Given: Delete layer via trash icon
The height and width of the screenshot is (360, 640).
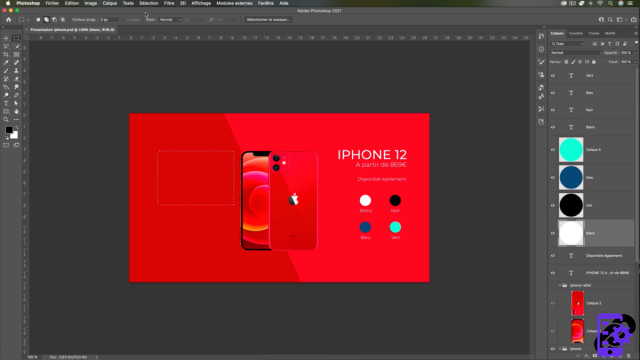Looking at the screenshot, I should coord(629,356).
